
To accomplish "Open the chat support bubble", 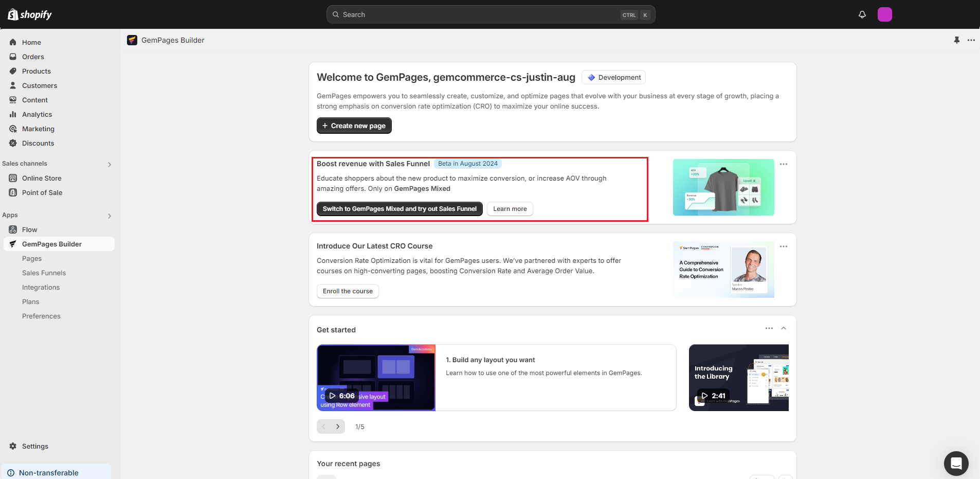I will tap(956, 464).
